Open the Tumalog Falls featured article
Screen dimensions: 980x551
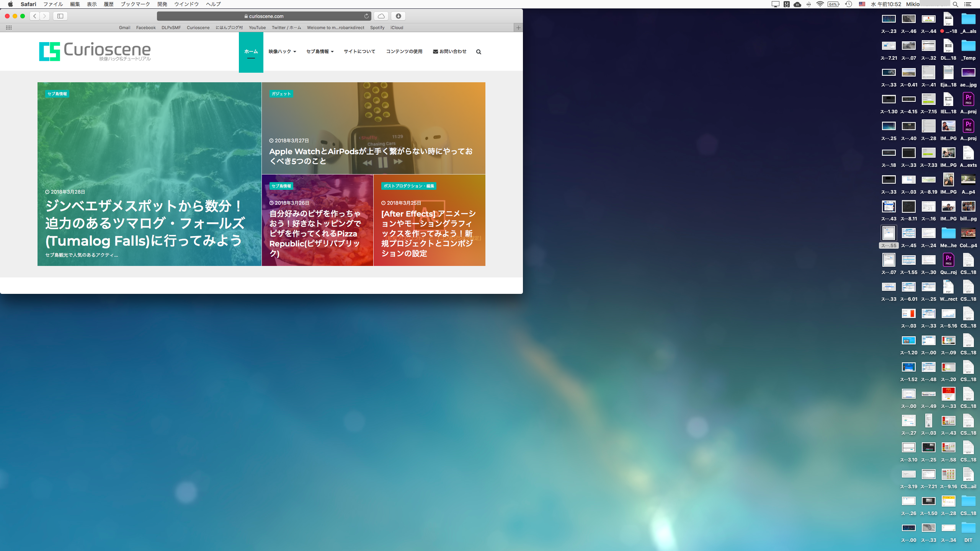coord(144,223)
